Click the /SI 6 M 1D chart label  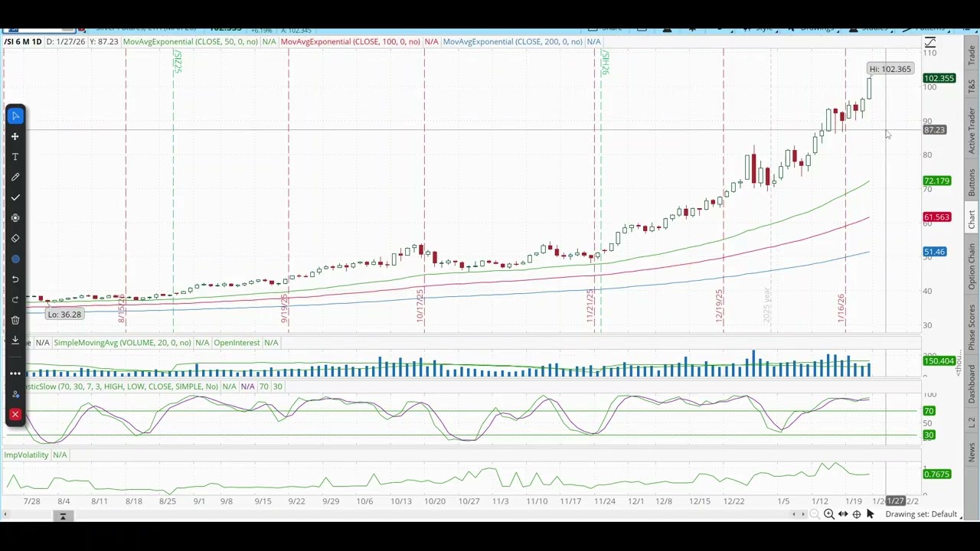point(23,41)
